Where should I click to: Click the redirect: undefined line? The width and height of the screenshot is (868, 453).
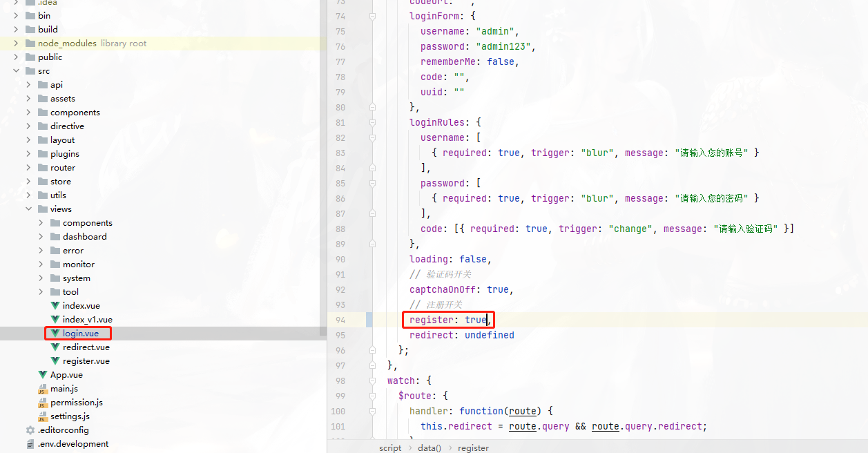point(461,335)
